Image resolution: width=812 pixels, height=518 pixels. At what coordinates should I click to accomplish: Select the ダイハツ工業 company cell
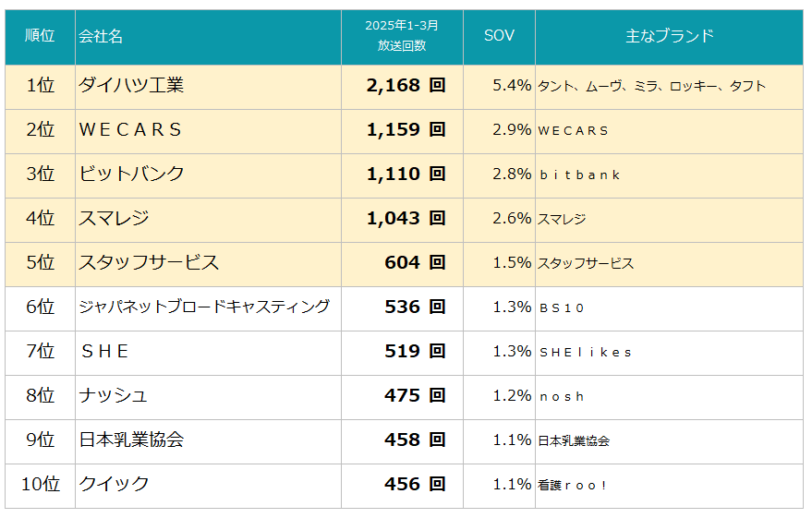point(208,87)
